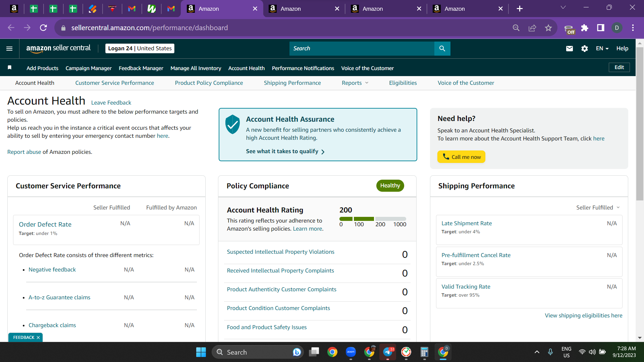The height and width of the screenshot is (362, 644).
Task: Click the taskbar microphone icon
Action: pyautogui.click(x=550, y=352)
